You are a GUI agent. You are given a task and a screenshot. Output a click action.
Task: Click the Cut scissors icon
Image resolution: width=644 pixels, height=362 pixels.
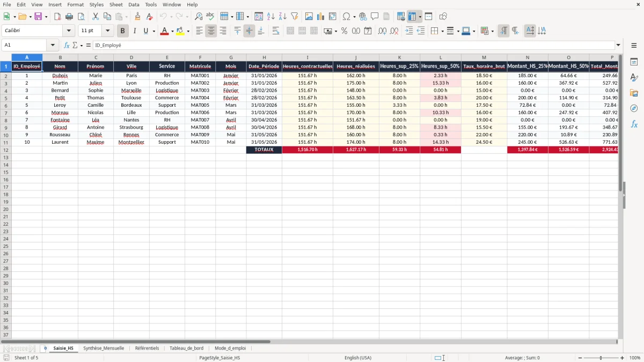click(95, 17)
